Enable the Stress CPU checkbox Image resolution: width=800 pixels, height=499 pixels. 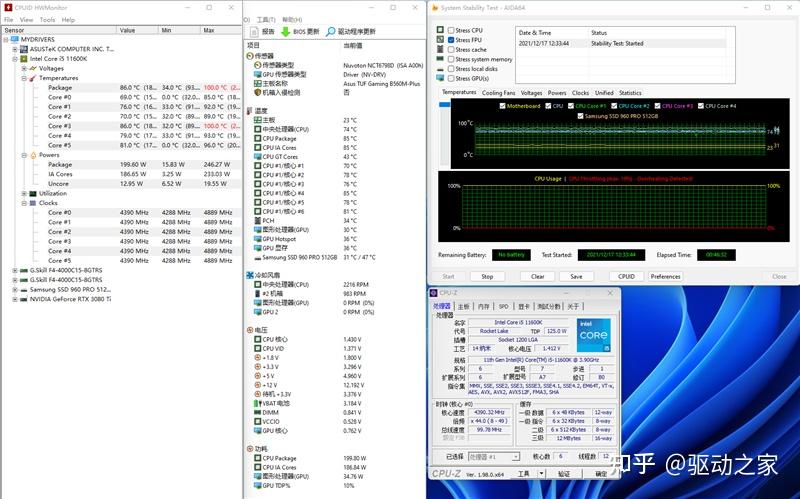coord(451,30)
